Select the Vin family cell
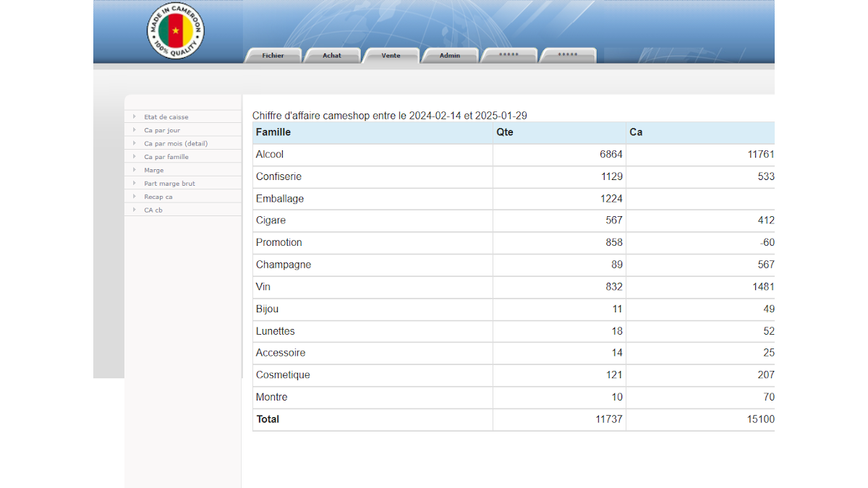Viewport: 868px width, 488px height. pos(373,287)
